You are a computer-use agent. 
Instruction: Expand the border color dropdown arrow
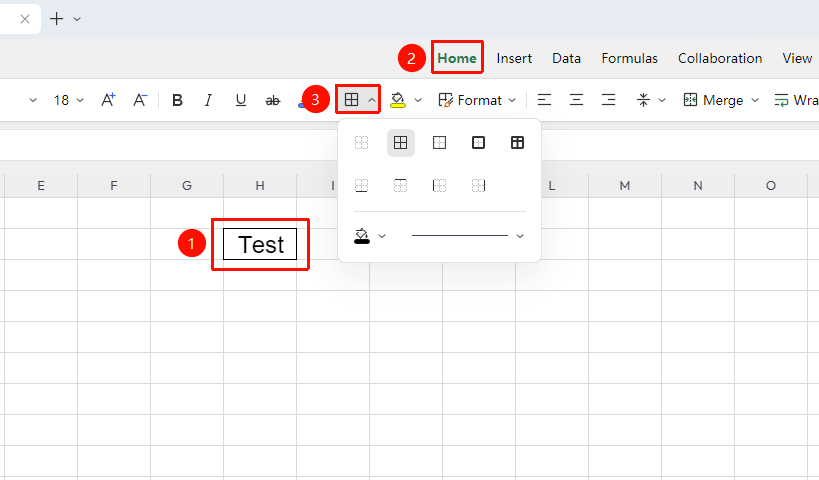pyautogui.click(x=382, y=236)
